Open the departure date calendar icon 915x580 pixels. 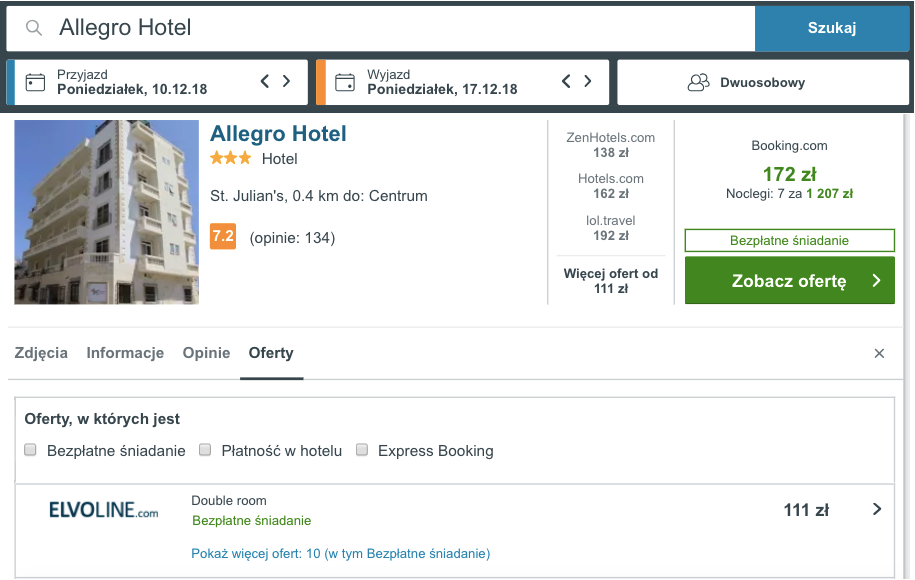(x=344, y=82)
